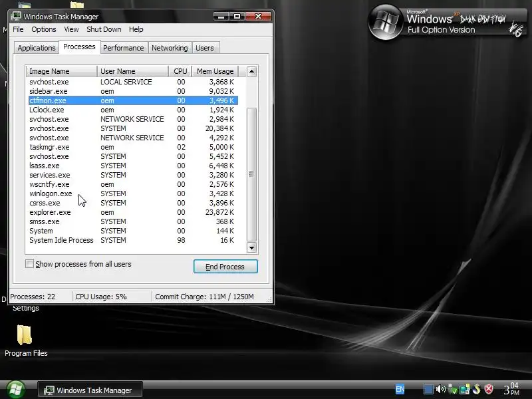The height and width of the screenshot is (399, 532).
Task: Select the wscntfy.exe process row
Action: point(133,184)
